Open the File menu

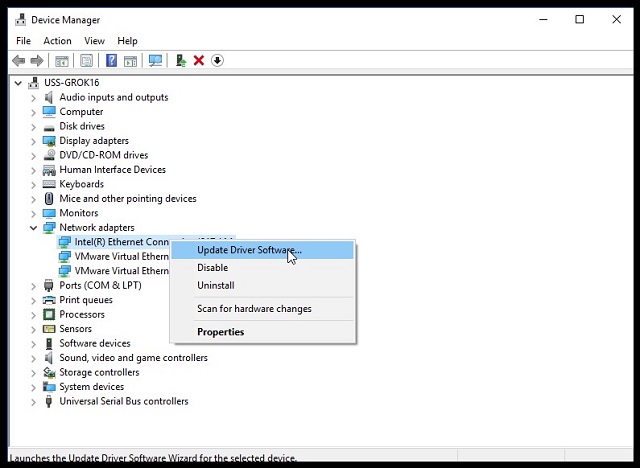(23, 41)
